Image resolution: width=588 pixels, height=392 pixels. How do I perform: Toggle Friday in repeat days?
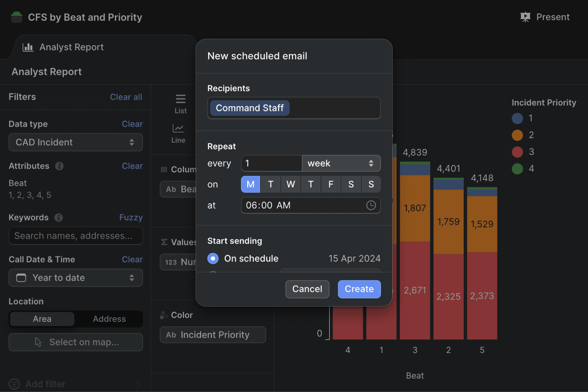(x=331, y=184)
